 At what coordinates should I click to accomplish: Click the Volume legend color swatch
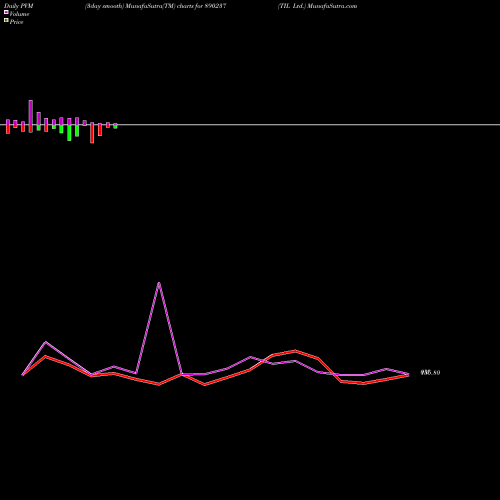click(x=6, y=12)
